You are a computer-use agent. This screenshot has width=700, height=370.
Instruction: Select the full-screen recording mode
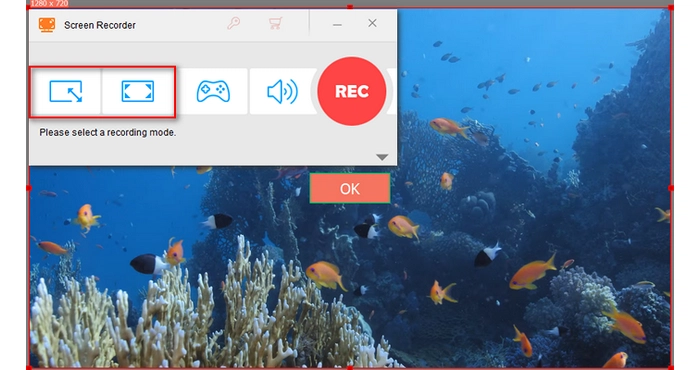point(138,91)
